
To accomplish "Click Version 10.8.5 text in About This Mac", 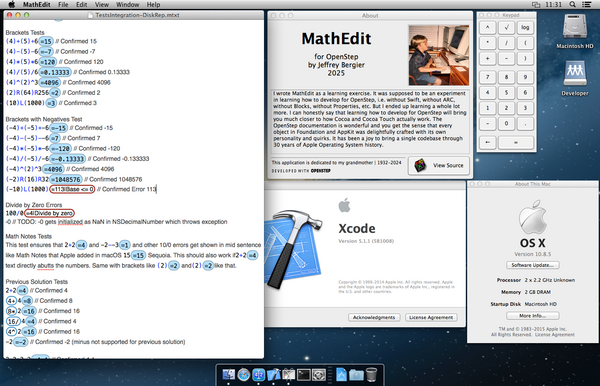I will click(532, 254).
